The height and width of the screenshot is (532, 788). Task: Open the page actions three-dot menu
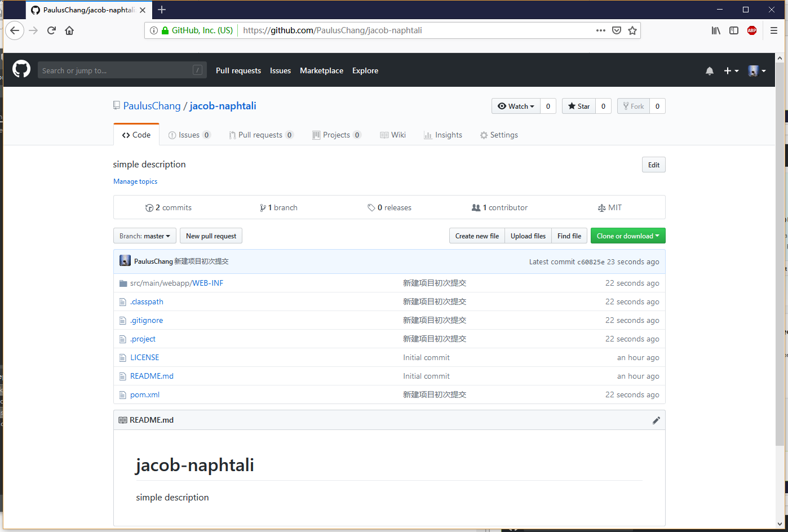click(601, 30)
